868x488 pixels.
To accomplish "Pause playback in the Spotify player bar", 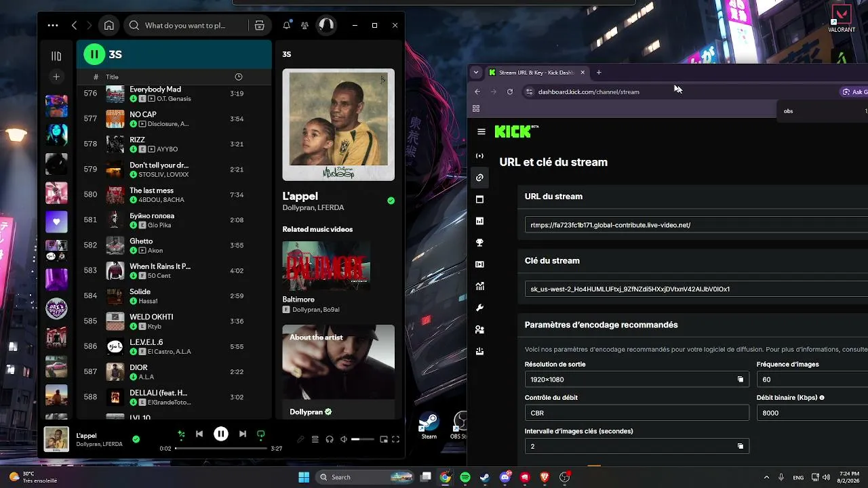I will tap(221, 434).
